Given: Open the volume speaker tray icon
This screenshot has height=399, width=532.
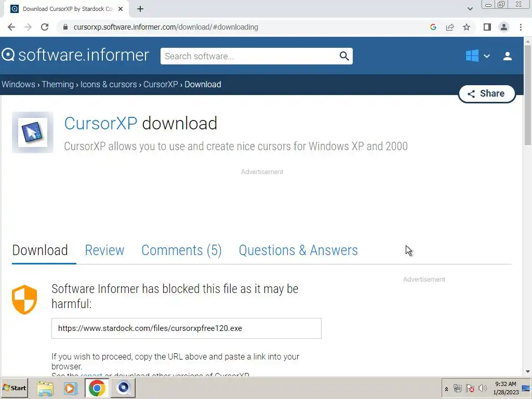Looking at the screenshot, I should pos(482,388).
